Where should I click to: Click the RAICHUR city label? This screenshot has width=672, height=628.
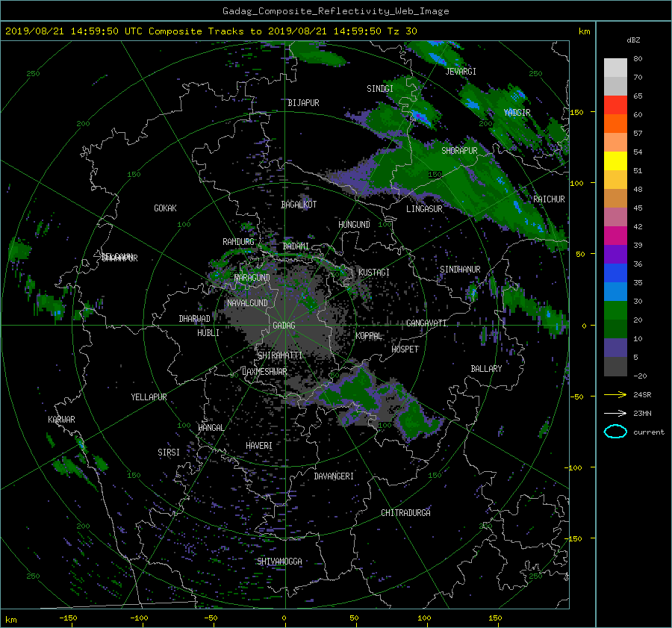tap(549, 199)
